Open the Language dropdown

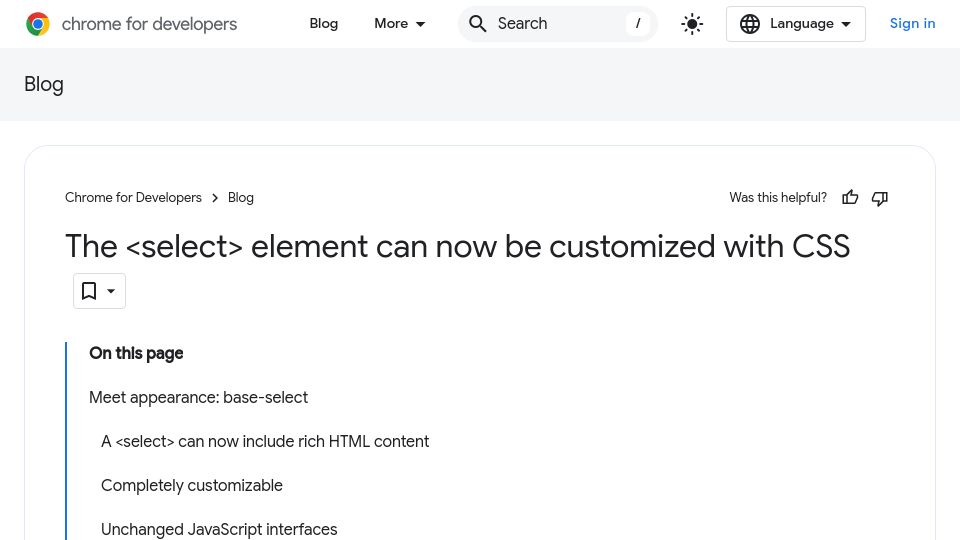(x=795, y=24)
